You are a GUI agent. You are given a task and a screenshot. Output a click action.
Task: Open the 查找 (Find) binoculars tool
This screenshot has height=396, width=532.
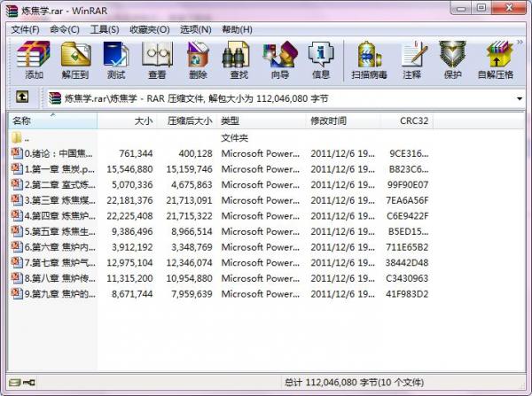(x=239, y=59)
